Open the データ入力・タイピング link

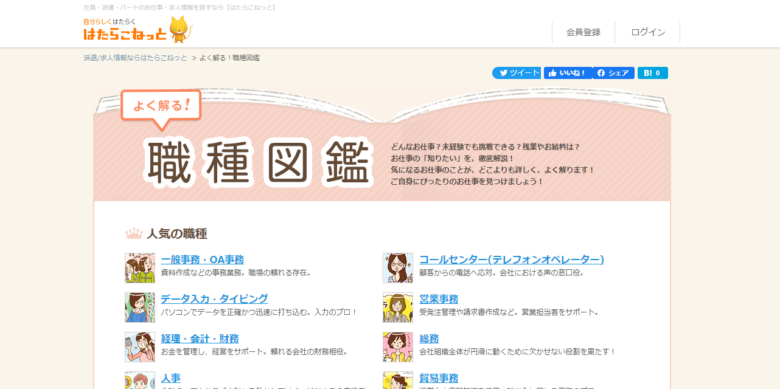[x=214, y=299]
